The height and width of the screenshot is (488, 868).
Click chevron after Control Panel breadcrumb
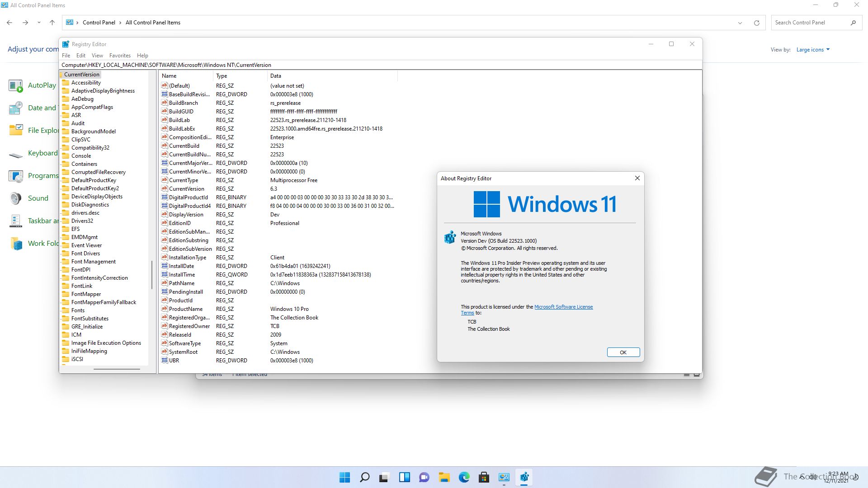(x=120, y=23)
